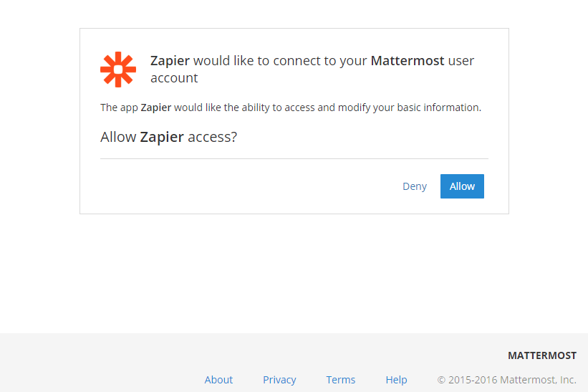Click bold Zapier in the access question
This screenshot has width=588, height=392.
pos(162,138)
